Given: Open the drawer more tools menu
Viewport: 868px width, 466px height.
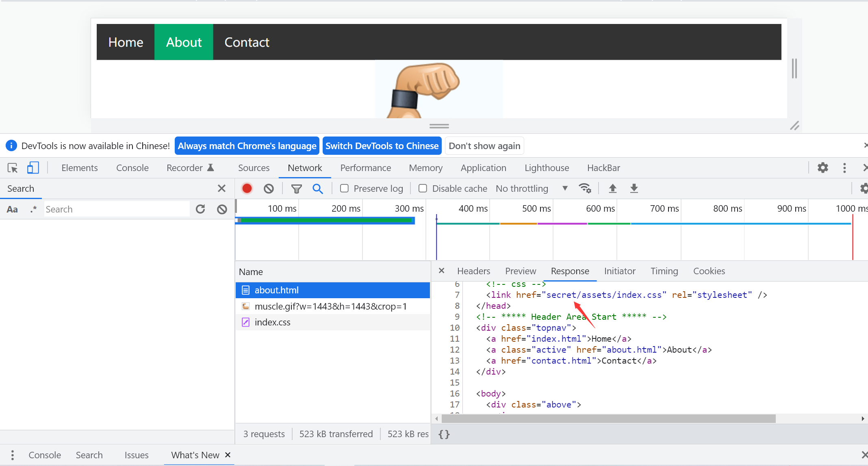Looking at the screenshot, I should coord(12,455).
